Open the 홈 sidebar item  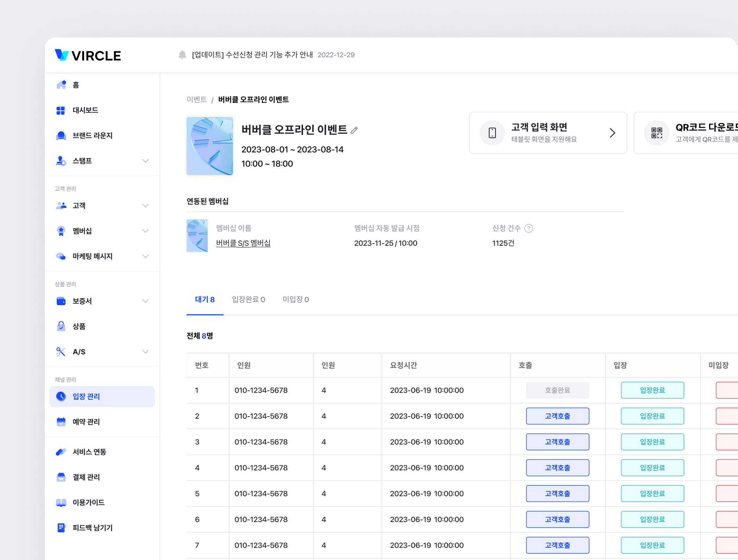pyautogui.click(x=76, y=85)
